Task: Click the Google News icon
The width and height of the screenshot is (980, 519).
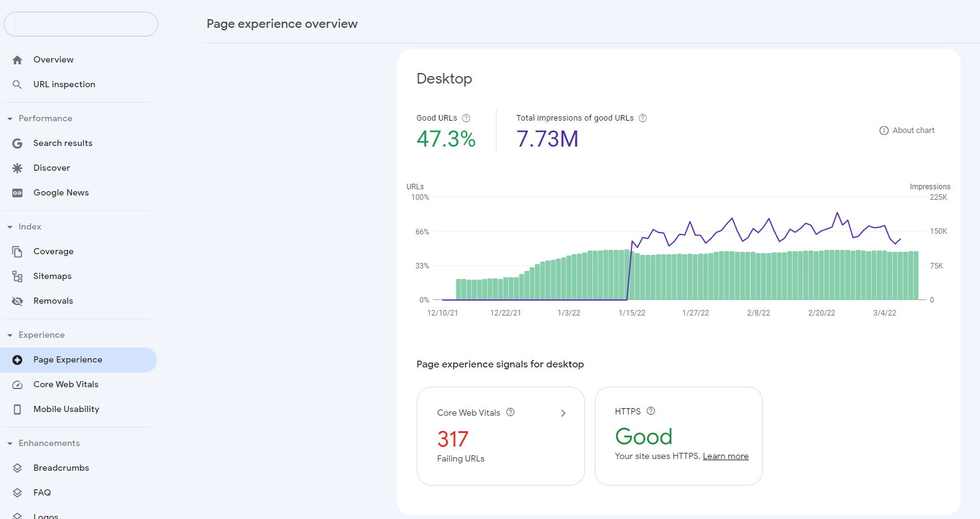Action: pyautogui.click(x=17, y=193)
